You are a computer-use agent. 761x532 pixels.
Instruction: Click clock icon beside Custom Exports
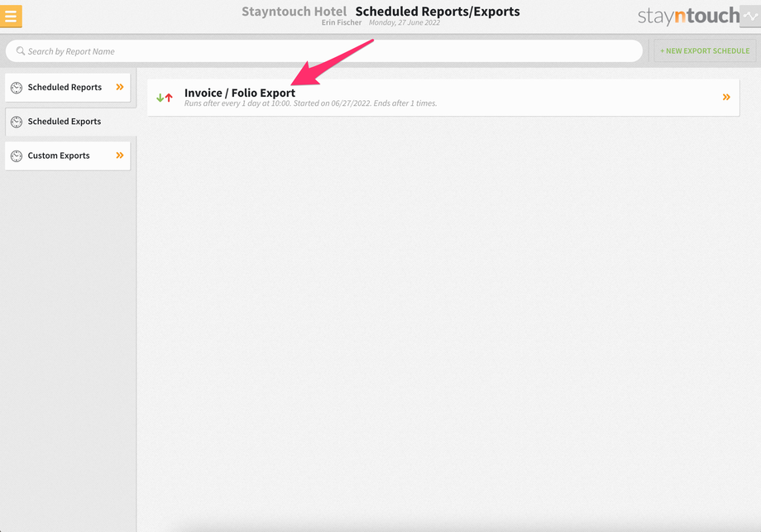point(17,156)
